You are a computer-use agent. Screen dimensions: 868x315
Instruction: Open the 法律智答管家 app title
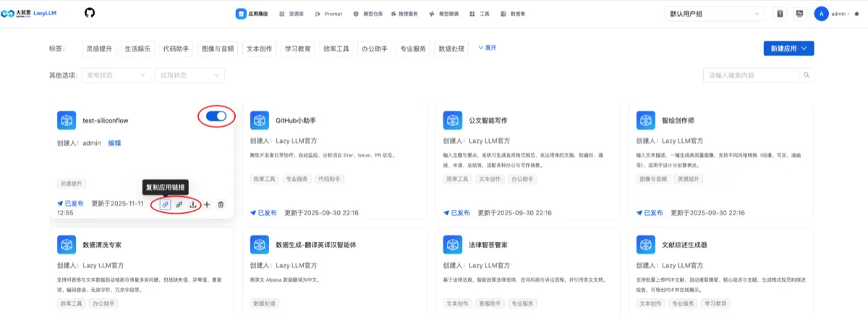coord(488,245)
